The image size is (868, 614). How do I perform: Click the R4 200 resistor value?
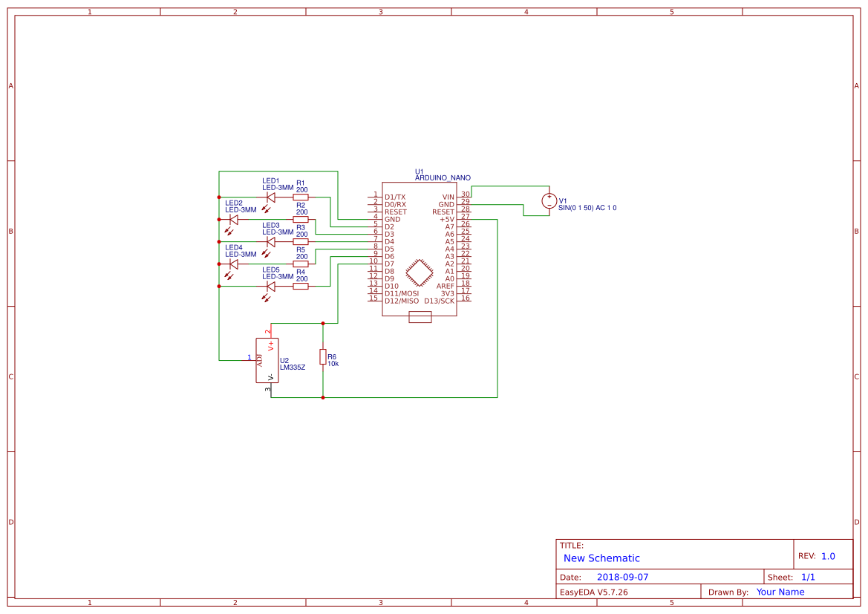302,279
